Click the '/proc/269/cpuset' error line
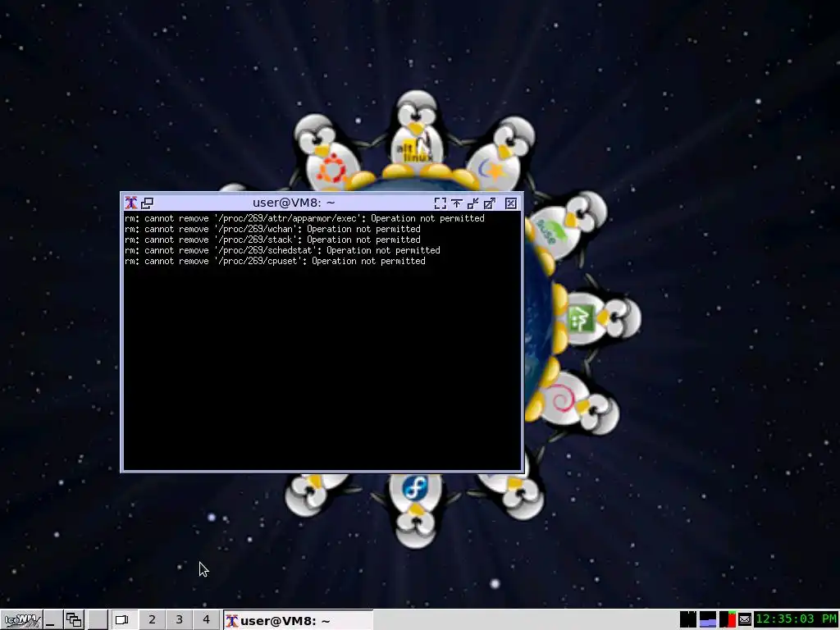840x630 pixels. pos(275,261)
